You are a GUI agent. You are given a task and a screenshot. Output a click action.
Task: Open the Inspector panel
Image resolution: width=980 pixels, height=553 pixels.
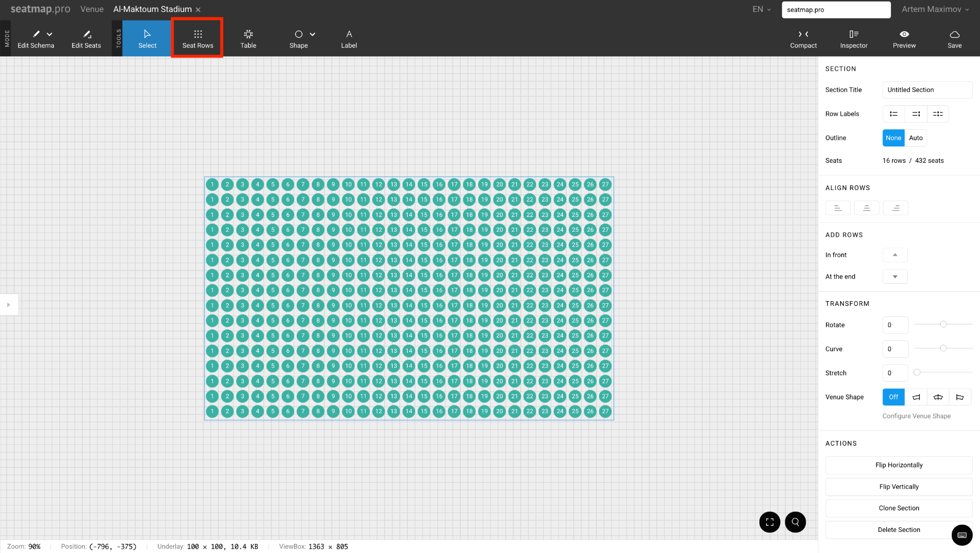click(x=854, y=38)
